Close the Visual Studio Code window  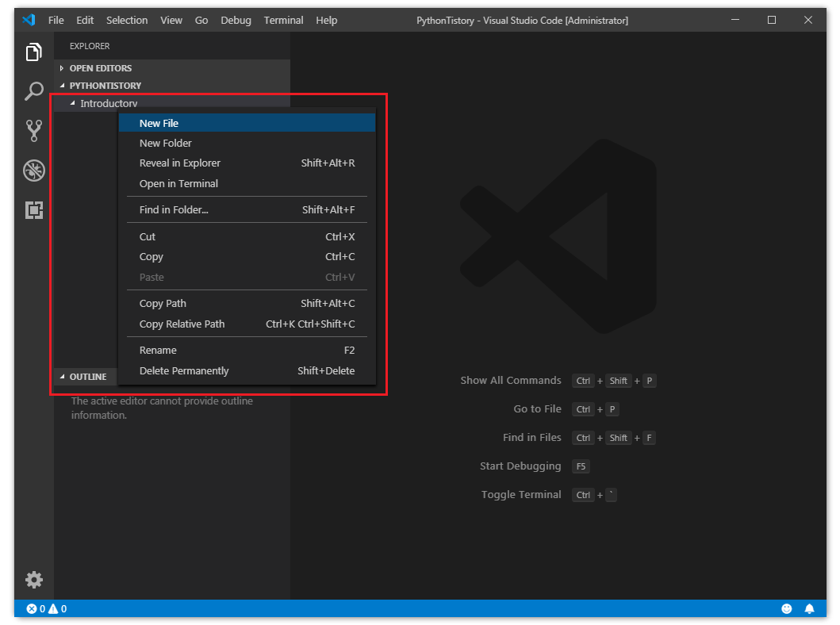[x=807, y=21]
